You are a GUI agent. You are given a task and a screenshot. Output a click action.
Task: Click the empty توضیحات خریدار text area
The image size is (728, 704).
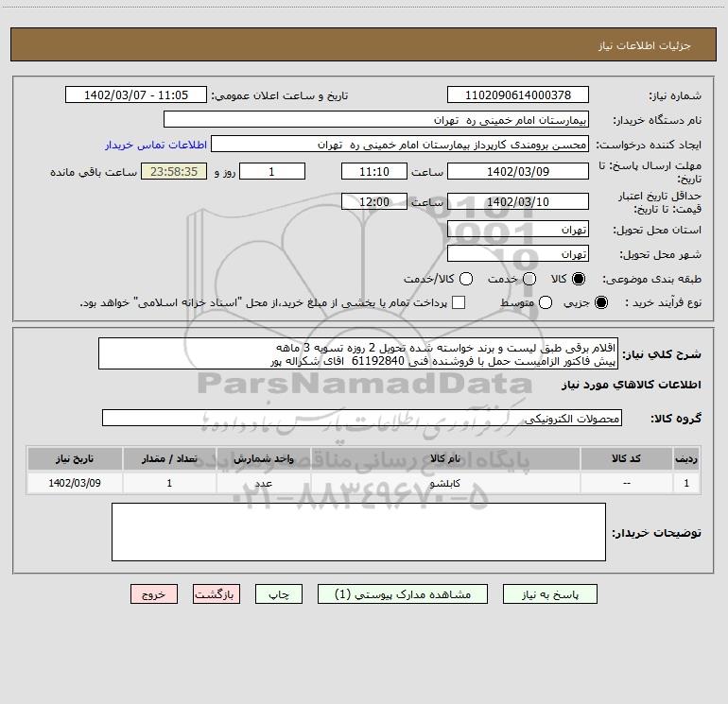click(x=358, y=532)
